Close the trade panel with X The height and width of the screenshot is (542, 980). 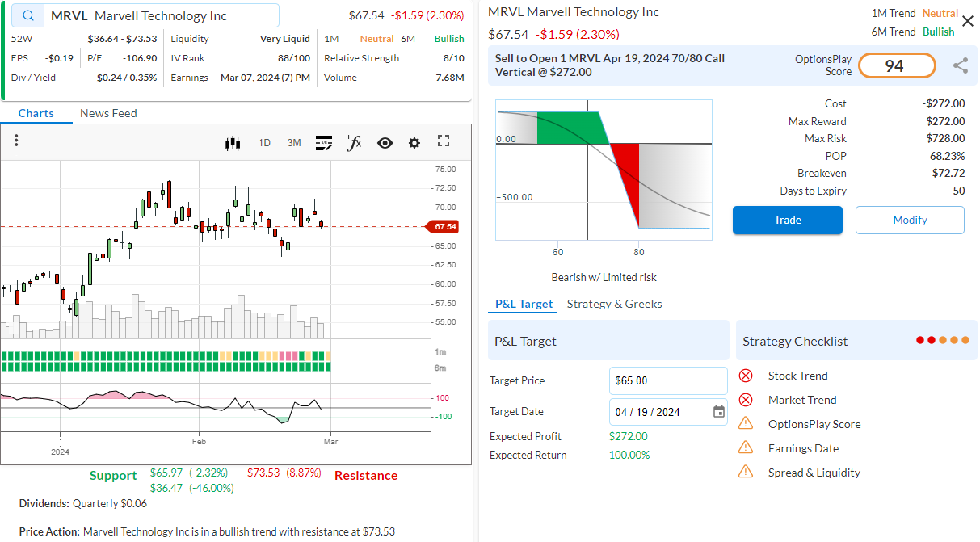coord(968,21)
